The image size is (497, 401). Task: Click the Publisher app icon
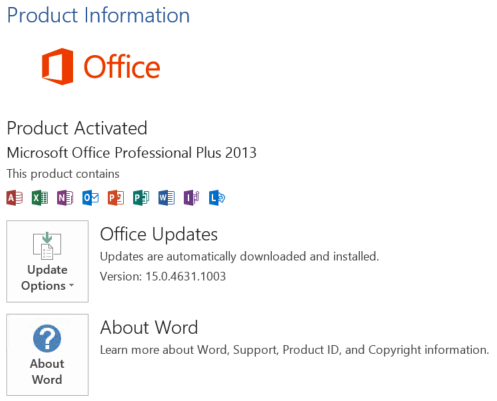(x=141, y=198)
